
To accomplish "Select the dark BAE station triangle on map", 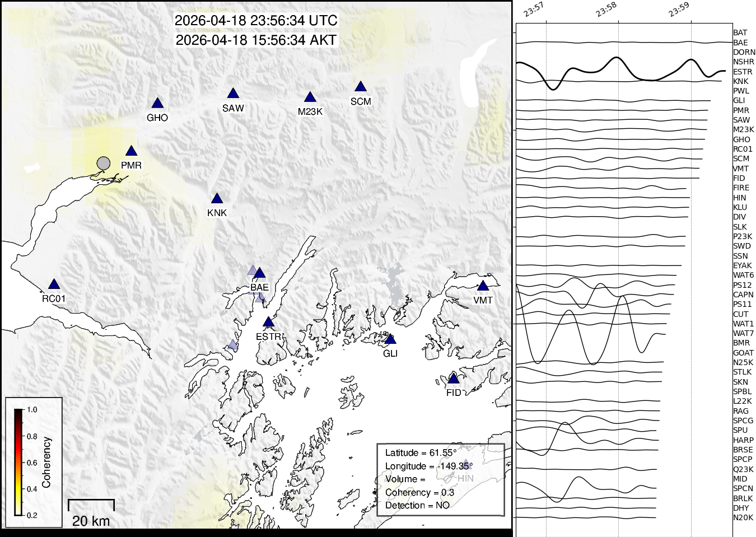I will 260,273.
